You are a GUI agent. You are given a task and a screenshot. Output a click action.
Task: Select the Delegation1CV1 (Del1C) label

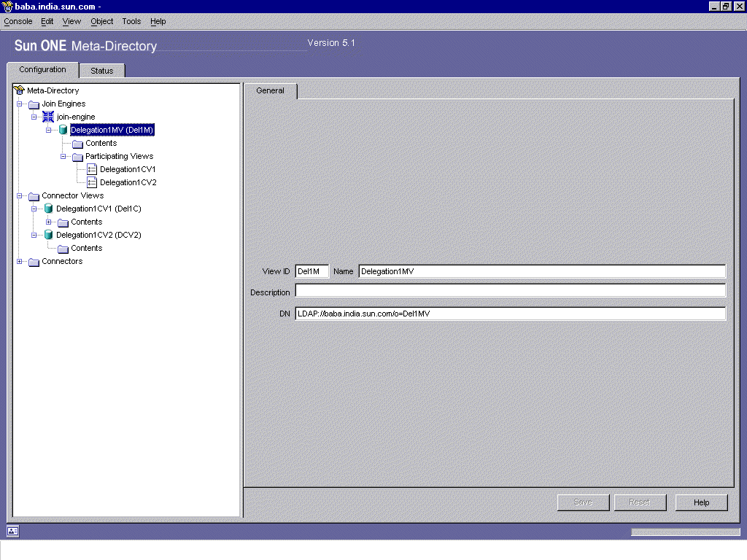98,209
